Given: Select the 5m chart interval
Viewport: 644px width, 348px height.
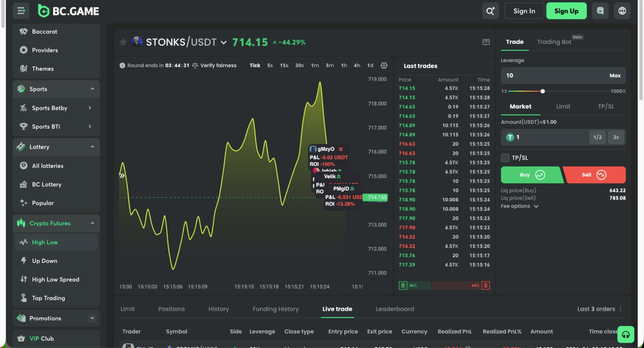Looking at the screenshot, I should [330, 65].
